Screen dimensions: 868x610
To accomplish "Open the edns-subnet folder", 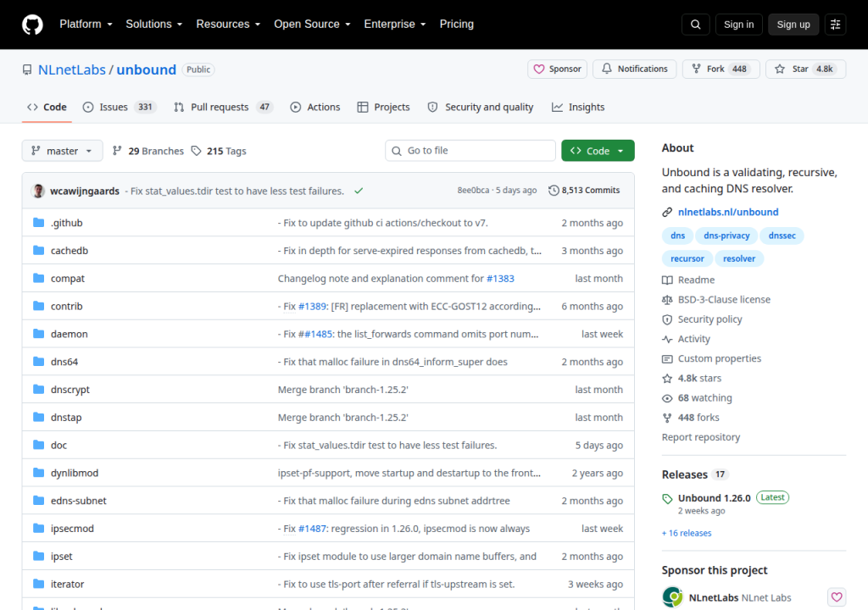I will [79, 501].
